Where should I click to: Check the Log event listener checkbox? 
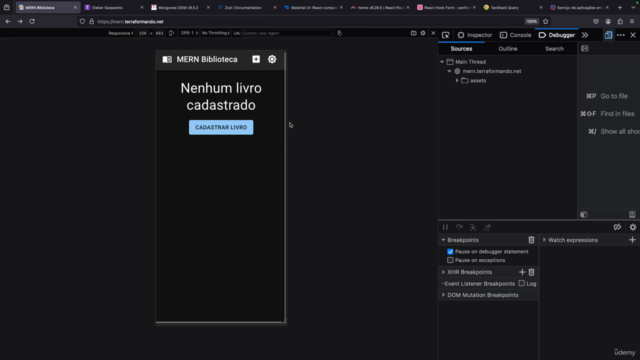pos(522,283)
